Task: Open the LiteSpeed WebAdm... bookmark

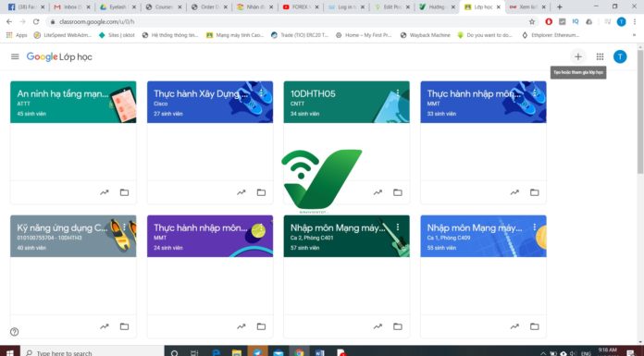Action: click(x=63, y=35)
